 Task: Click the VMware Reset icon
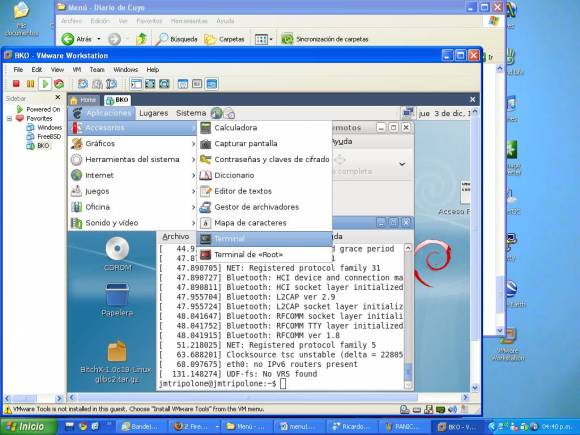coord(59,84)
